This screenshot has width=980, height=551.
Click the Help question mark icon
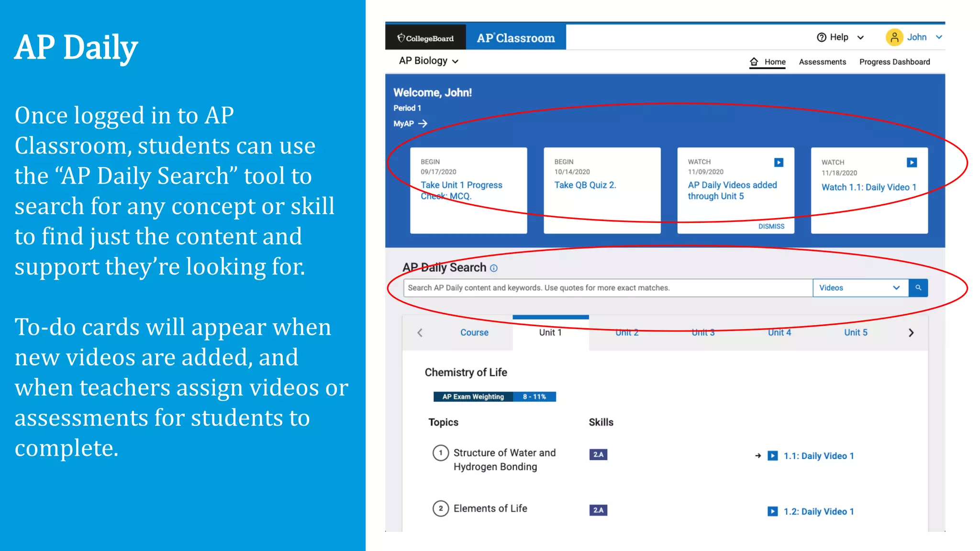[821, 37]
